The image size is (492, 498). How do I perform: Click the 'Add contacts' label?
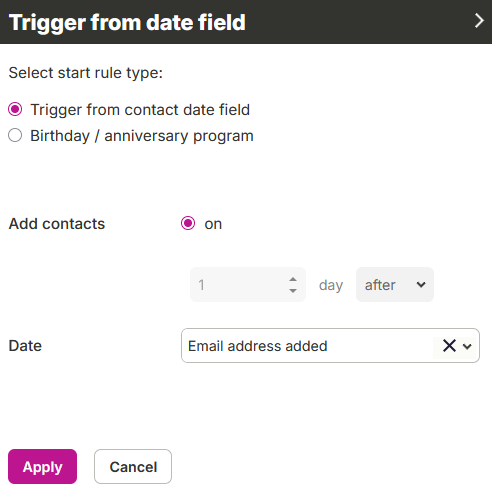click(57, 224)
